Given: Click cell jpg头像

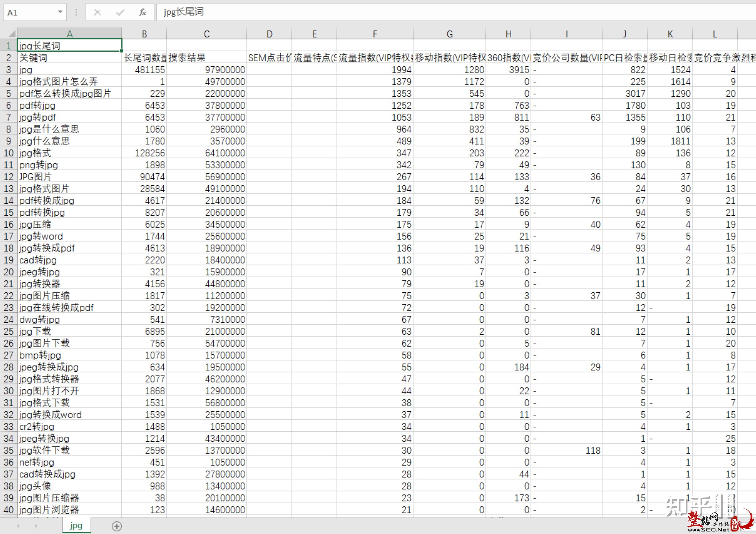Looking at the screenshot, I should [69, 486].
